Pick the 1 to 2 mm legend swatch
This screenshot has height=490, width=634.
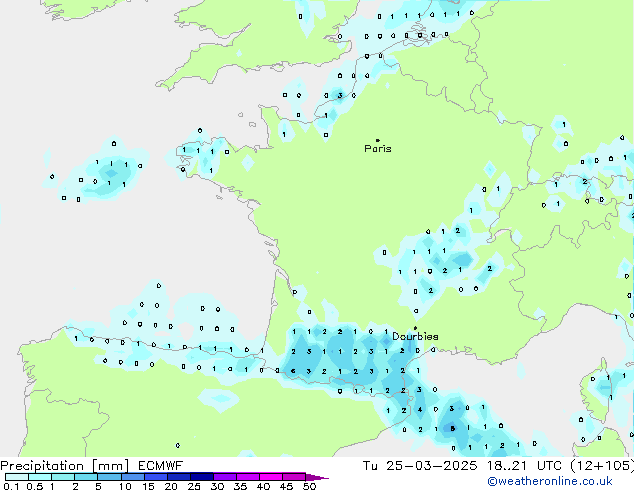(x=63, y=477)
